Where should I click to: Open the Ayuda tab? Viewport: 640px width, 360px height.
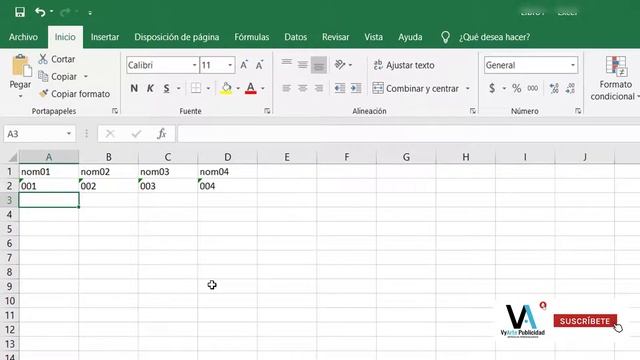[x=410, y=37]
